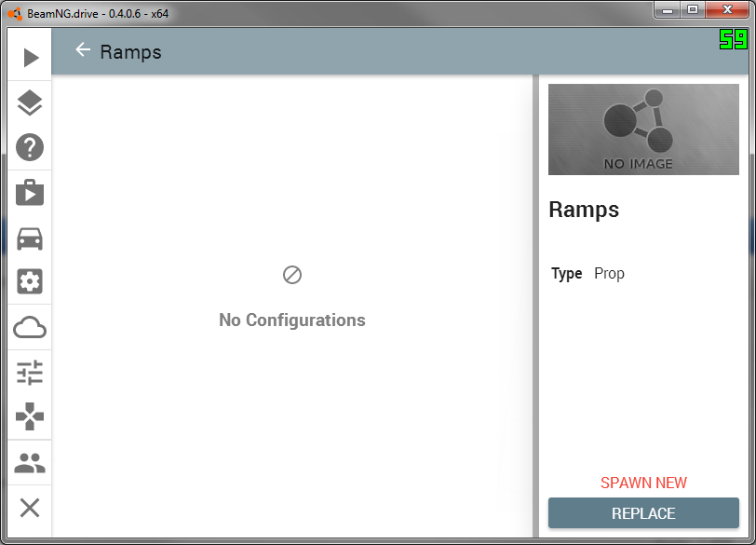
Task: Open the environment cloud icon
Action: click(x=30, y=328)
